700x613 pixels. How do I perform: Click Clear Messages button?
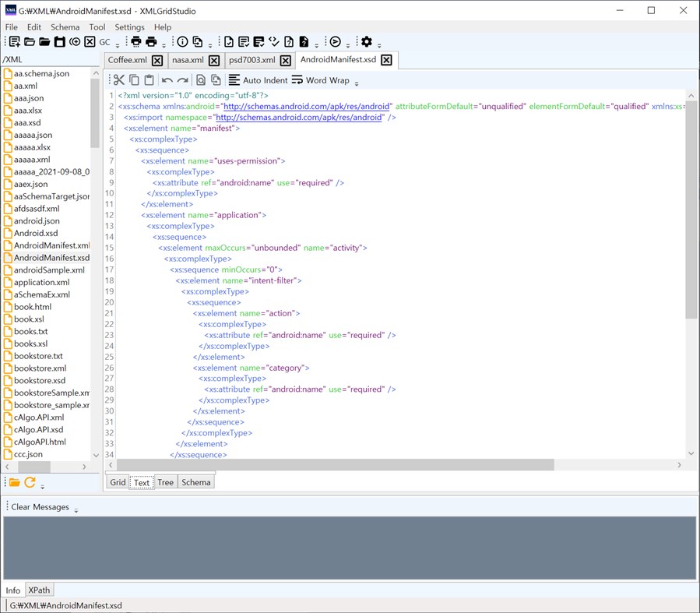(x=40, y=507)
